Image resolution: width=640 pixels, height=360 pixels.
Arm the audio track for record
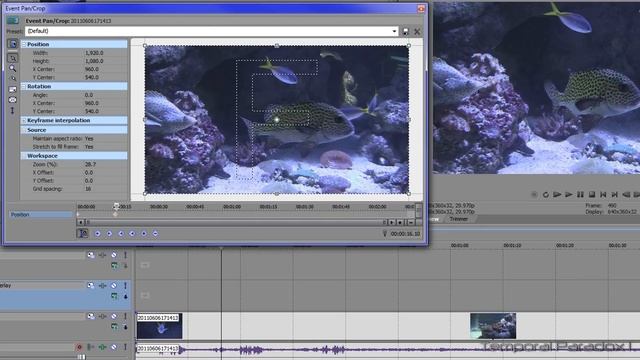coord(79,347)
